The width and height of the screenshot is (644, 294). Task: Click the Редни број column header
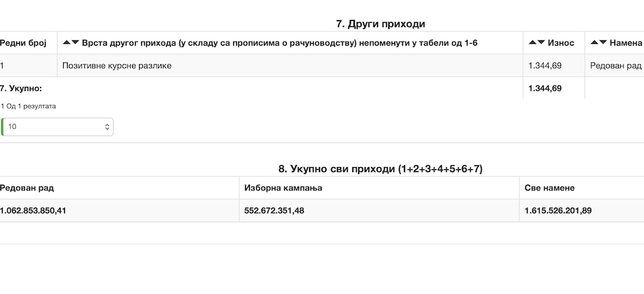point(23,42)
